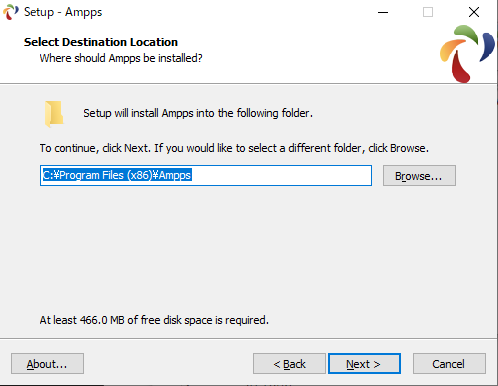The height and width of the screenshot is (386, 498).
Task: Click the "Setup will install Ampps" message
Action: [x=198, y=113]
